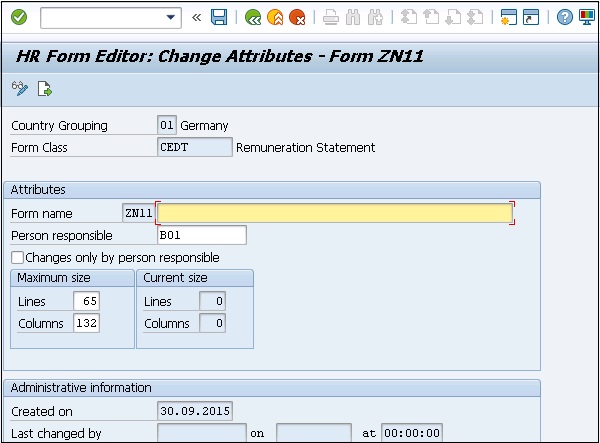Open Help via the question mark icon
The width and height of the screenshot is (600, 443).
point(565,17)
